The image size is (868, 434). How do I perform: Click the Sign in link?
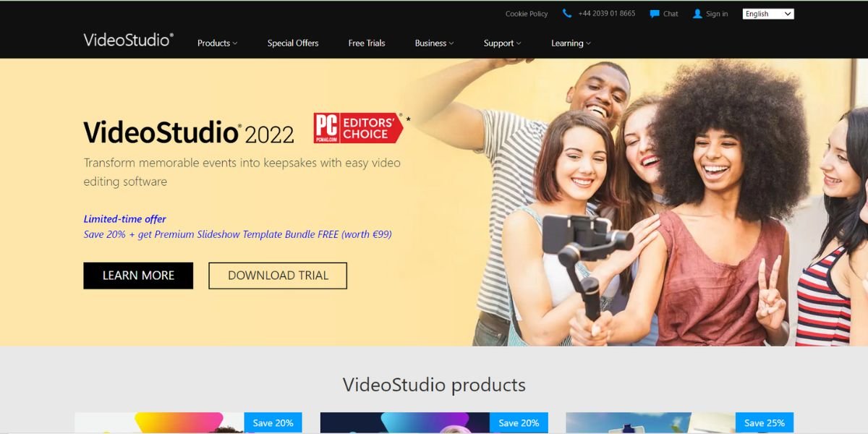click(x=717, y=14)
